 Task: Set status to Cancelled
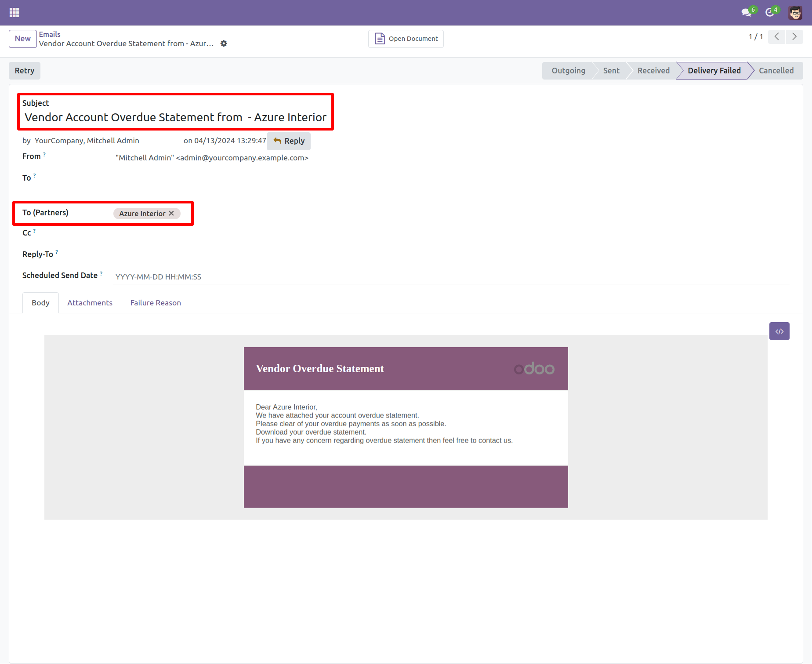coord(776,71)
